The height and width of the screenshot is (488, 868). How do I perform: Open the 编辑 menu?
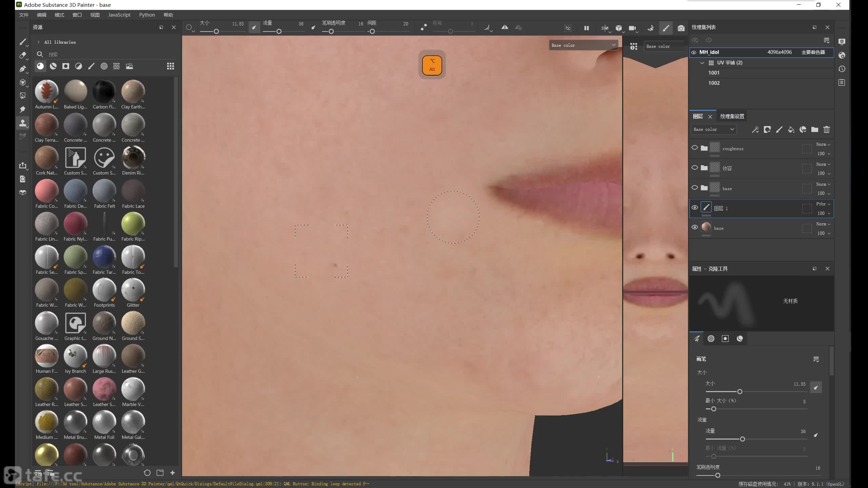(42, 15)
